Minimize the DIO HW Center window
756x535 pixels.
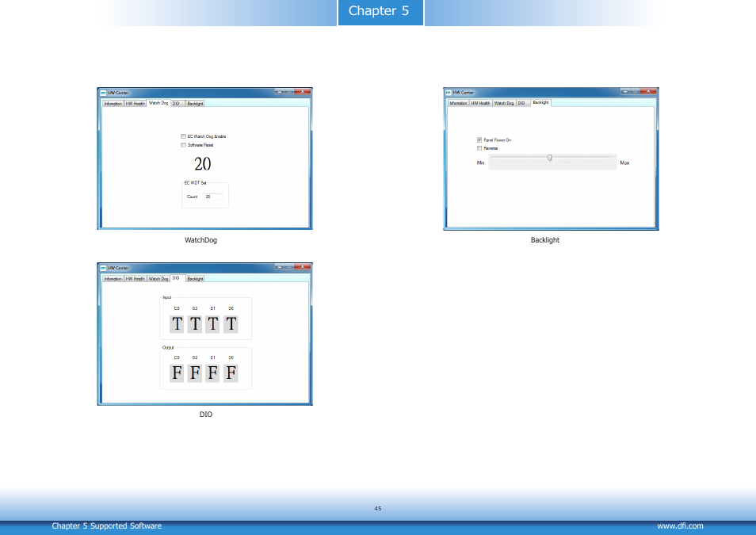click(280, 266)
